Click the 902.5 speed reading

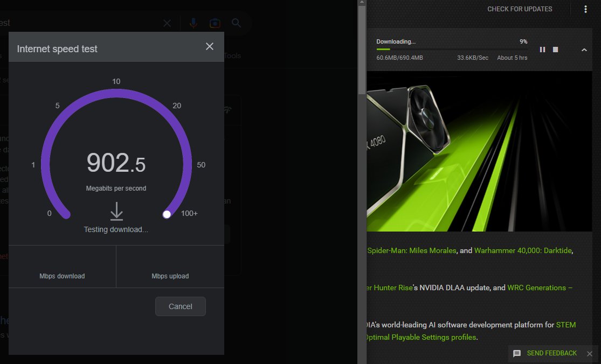point(116,163)
